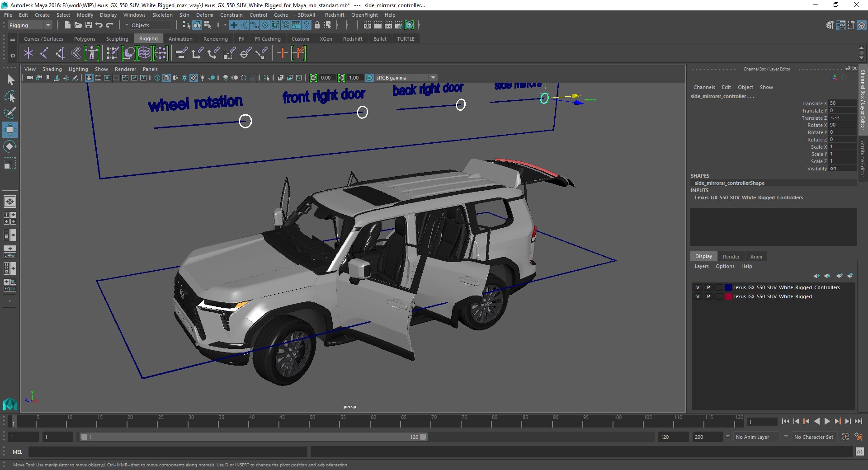Screen dimensions: 868x470
Task: Open Render Settings clapperboard-gear icon
Action: [x=399, y=25]
